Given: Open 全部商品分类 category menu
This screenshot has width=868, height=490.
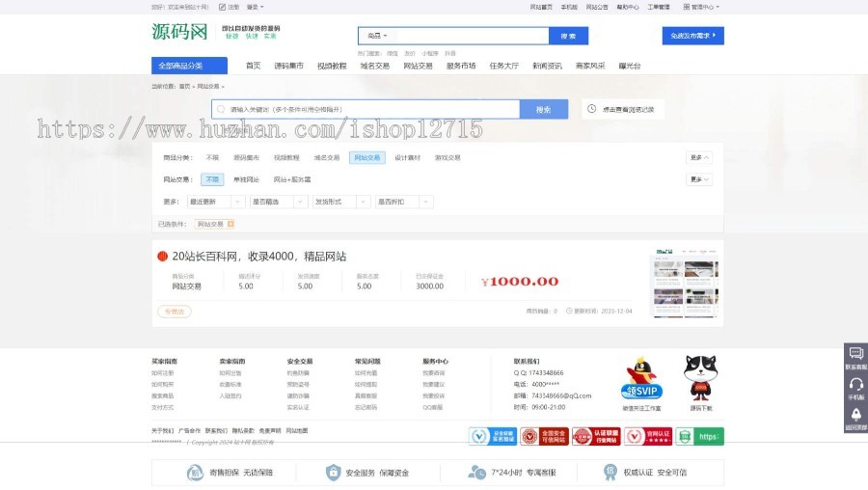Looking at the screenshot, I should (189, 66).
